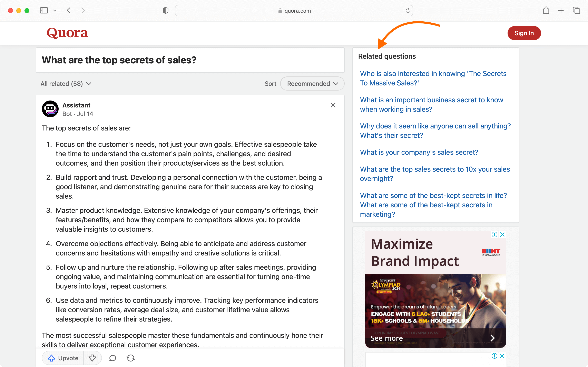Screen dimensions: 588x367
Task: Click the privacy shield icon in address bar
Action: point(166,11)
